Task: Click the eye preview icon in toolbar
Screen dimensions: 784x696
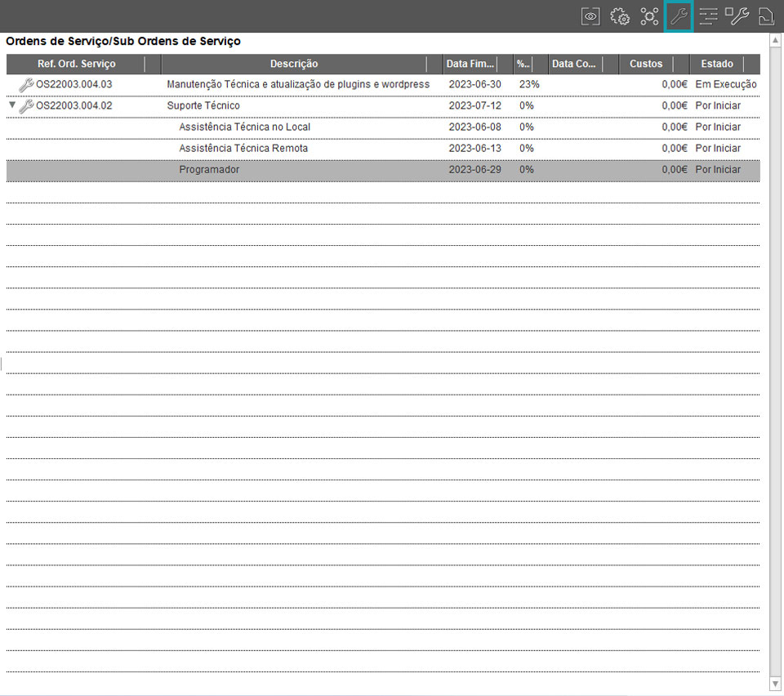Action: 590,16
